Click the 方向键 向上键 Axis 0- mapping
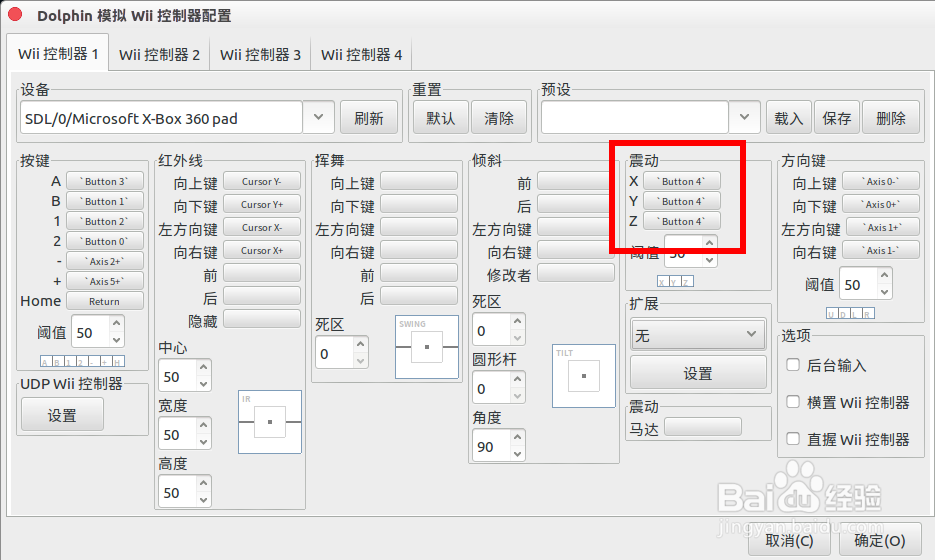 coord(880,181)
